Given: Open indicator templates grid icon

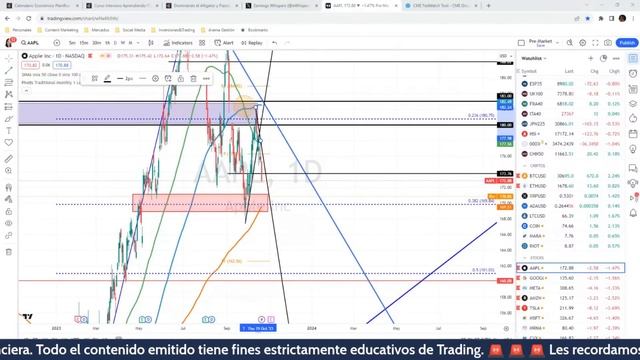Looking at the screenshot, I should (x=202, y=43).
